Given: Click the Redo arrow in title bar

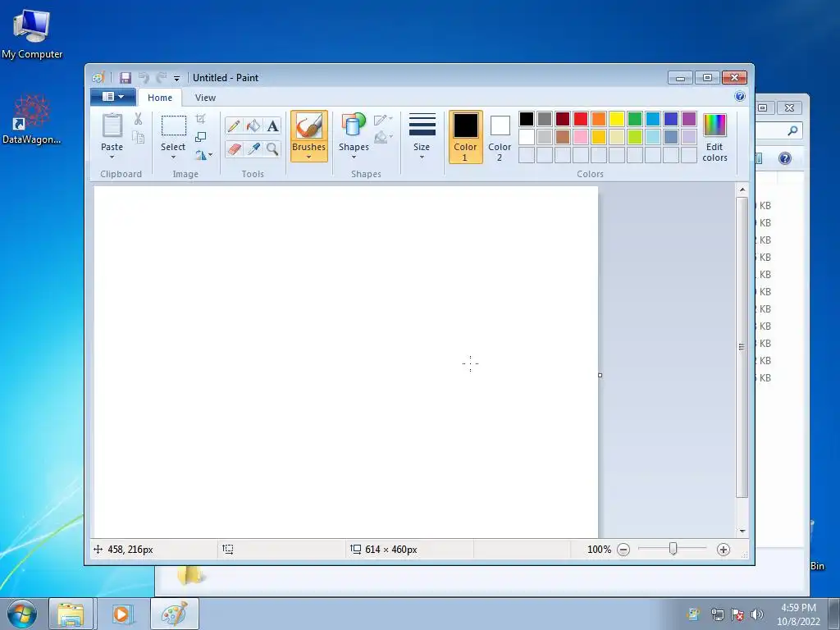Looking at the screenshot, I should tap(162, 78).
